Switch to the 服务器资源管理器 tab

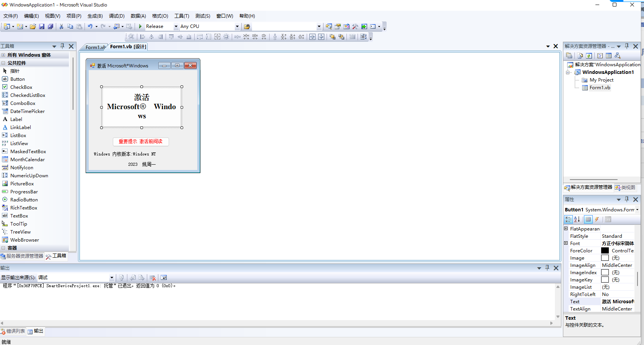pos(22,256)
